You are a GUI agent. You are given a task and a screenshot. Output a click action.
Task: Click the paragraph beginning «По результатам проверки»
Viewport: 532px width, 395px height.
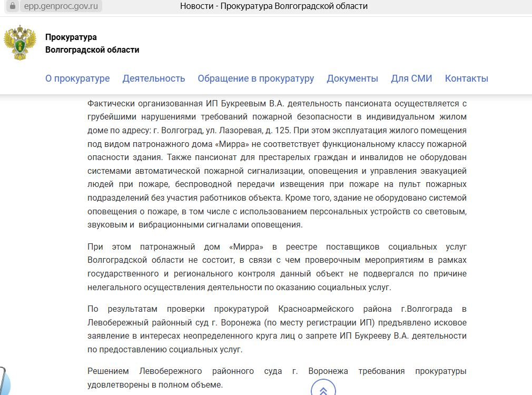tap(277, 329)
